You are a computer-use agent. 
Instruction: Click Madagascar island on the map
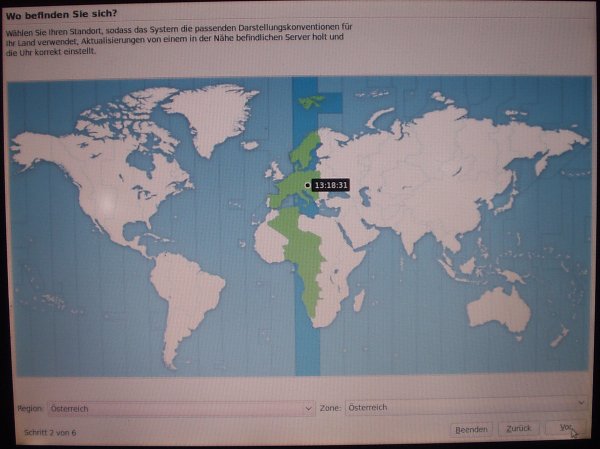(x=358, y=298)
